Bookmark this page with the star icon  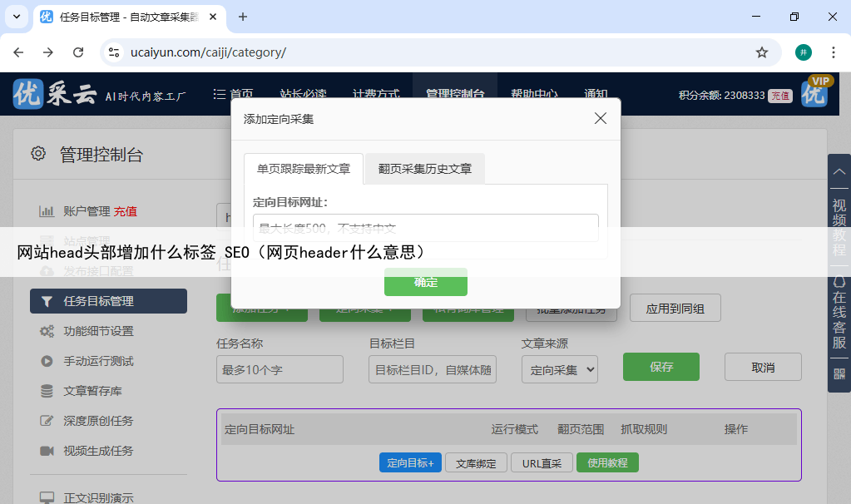[x=761, y=52]
